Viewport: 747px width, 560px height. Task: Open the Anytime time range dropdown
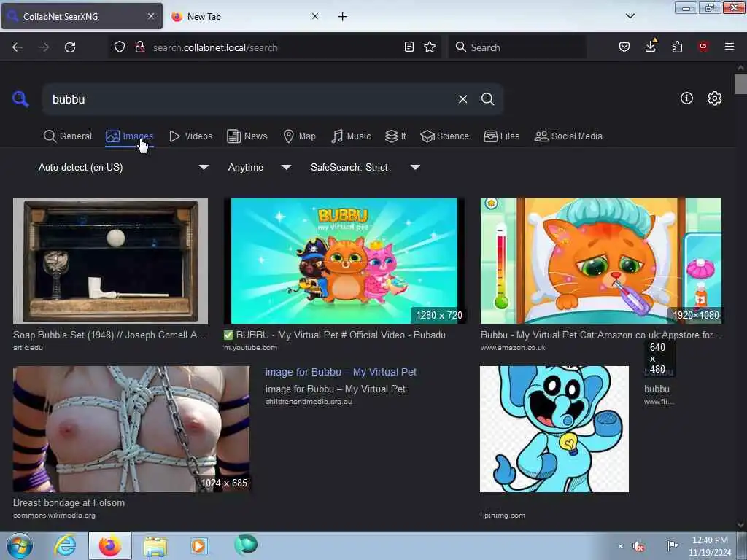point(260,167)
